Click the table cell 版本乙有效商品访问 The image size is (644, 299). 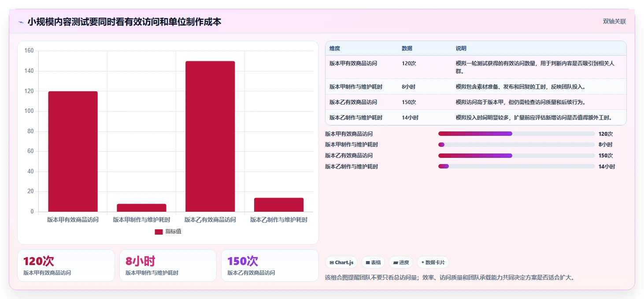tap(353, 102)
